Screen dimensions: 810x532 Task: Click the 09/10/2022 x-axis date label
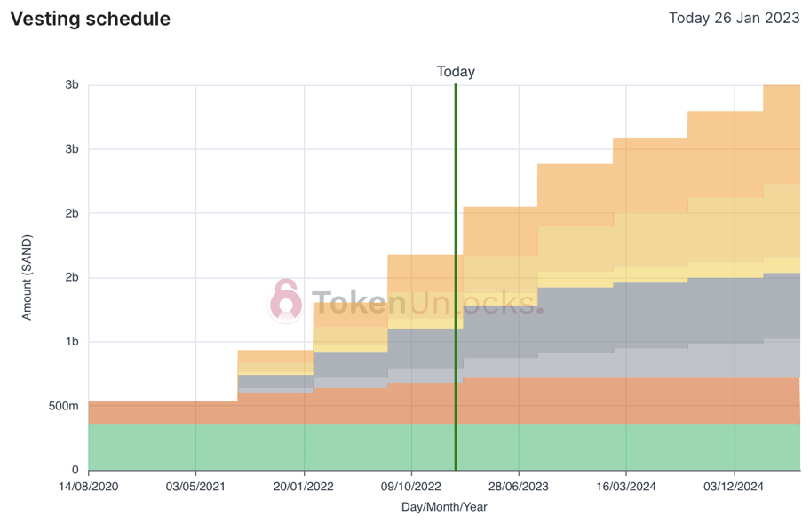tap(411, 487)
